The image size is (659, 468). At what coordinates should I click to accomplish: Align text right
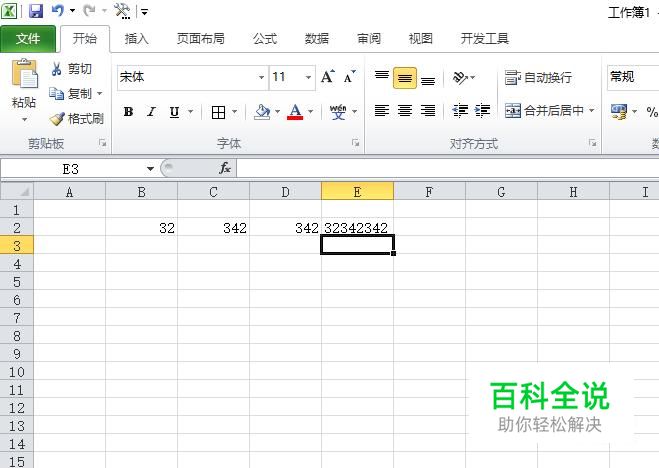pos(428,111)
